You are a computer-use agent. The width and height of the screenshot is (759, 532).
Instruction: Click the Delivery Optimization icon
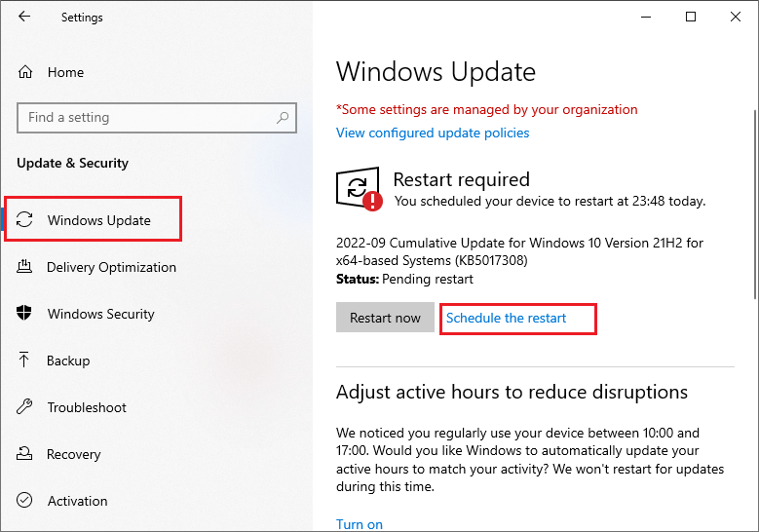click(24, 267)
